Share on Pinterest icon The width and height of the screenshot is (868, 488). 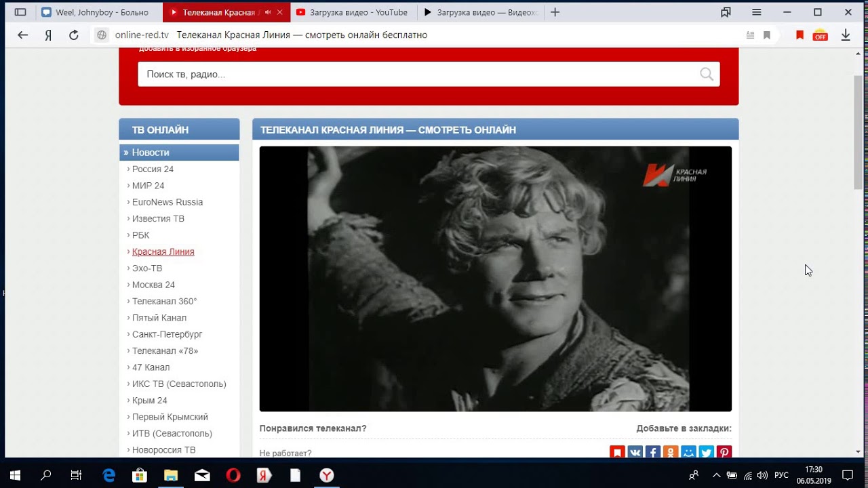[x=724, y=451]
